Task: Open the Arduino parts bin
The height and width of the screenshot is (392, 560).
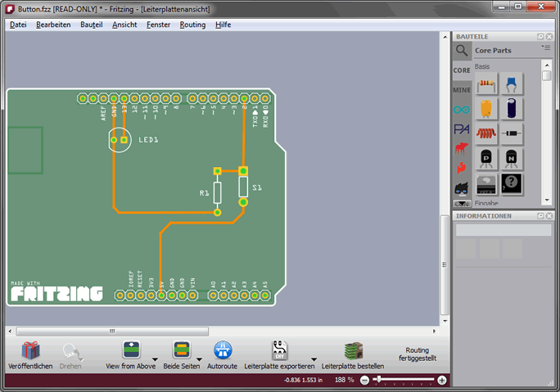Action: (463, 109)
